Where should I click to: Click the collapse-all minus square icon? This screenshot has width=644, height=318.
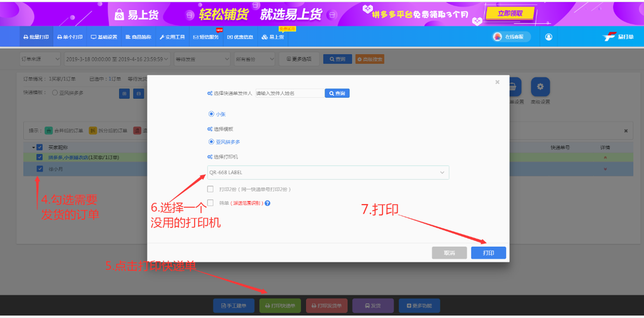pyautogui.click(x=139, y=93)
